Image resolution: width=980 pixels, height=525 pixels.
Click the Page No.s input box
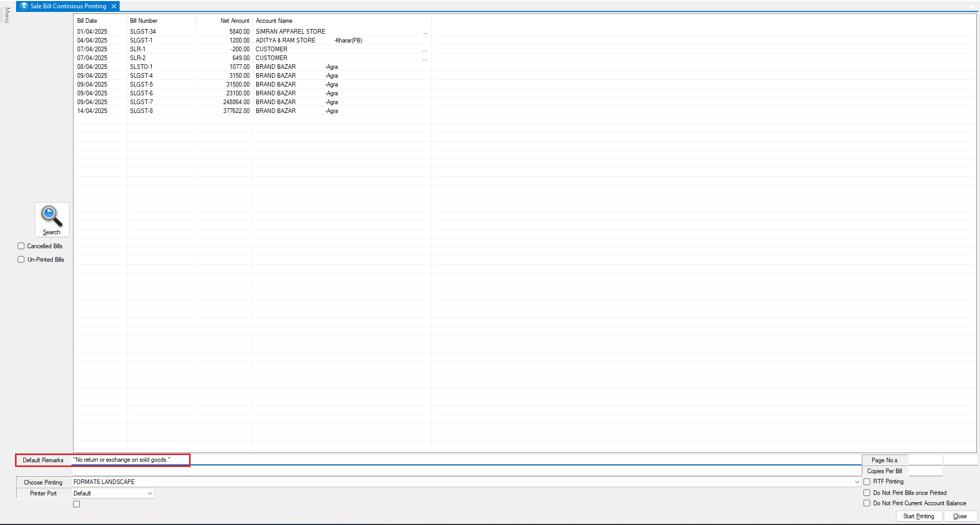coord(925,460)
